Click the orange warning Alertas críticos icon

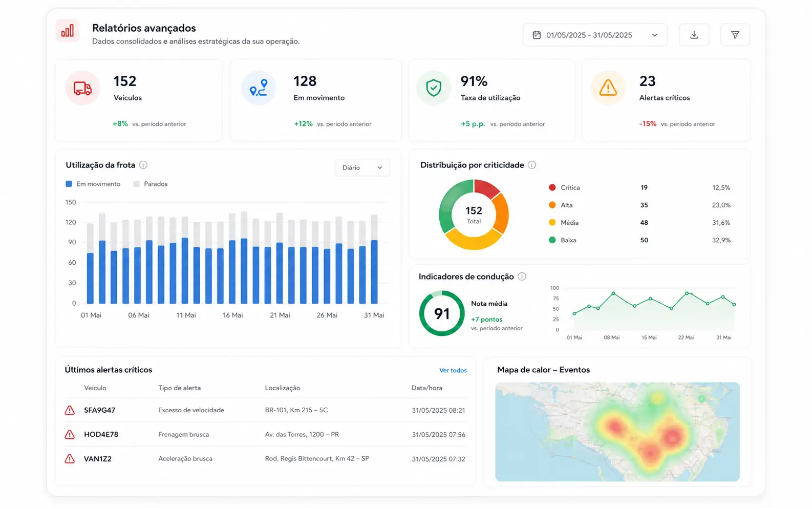608,88
